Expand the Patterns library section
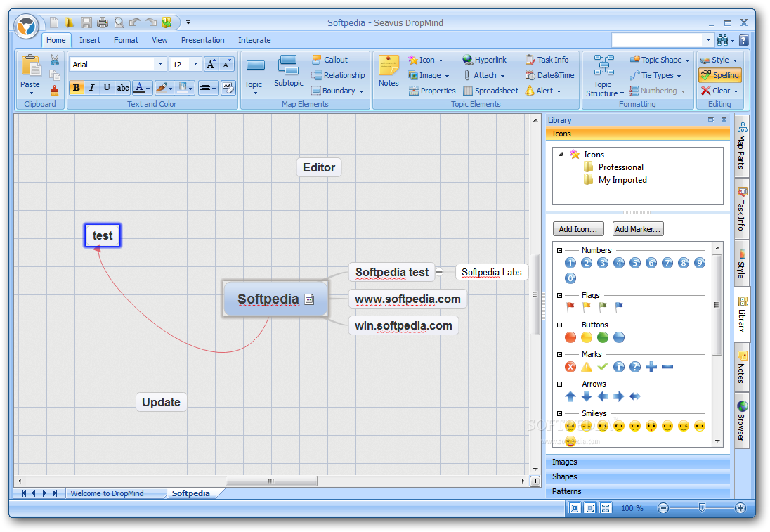Screen dimensions: 770x532 pyautogui.click(x=637, y=491)
